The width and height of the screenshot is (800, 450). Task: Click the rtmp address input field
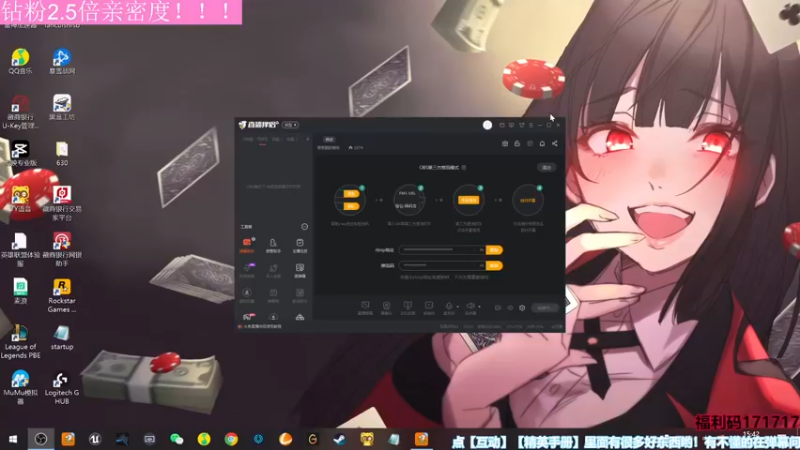click(442, 250)
